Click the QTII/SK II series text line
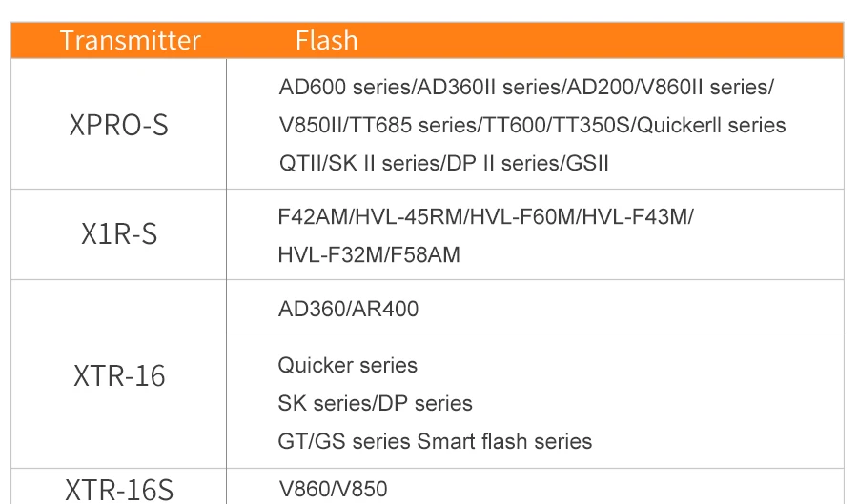The height and width of the screenshot is (504, 858). tap(443, 164)
